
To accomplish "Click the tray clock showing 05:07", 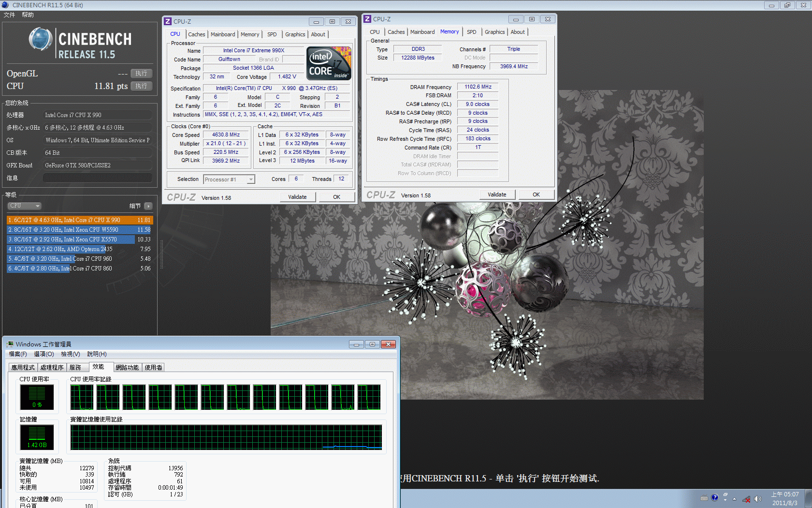I will click(785, 499).
